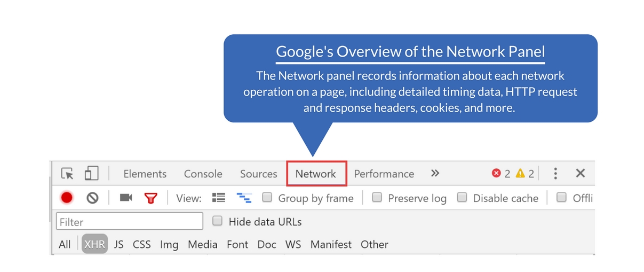
Task: Open the warnings count indicator
Action: pyautogui.click(x=525, y=174)
